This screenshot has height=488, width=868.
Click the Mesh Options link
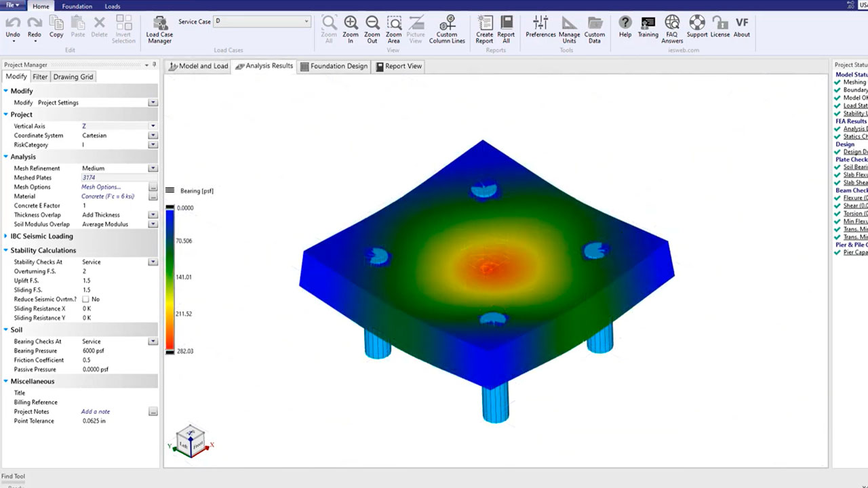(x=101, y=187)
